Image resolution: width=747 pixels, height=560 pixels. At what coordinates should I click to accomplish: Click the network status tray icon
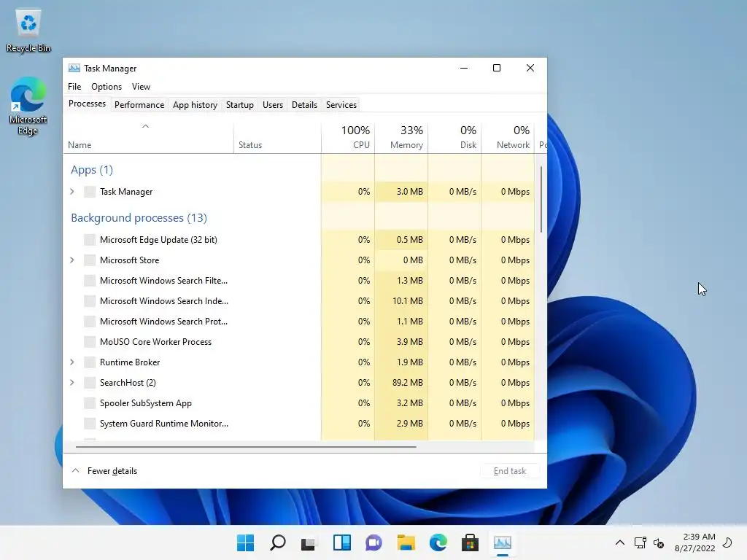[x=640, y=542]
